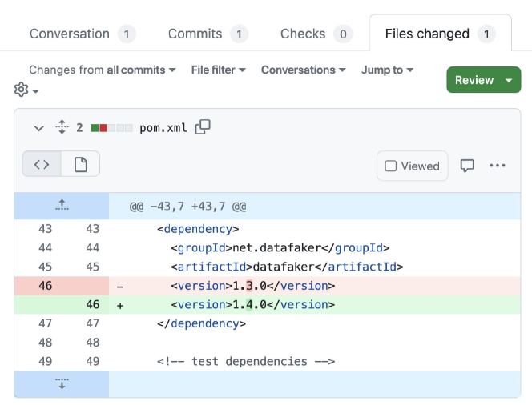The height and width of the screenshot is (405, 532).
Task: Open the file options ellipsis menu
Action: [x=498, y=166]
